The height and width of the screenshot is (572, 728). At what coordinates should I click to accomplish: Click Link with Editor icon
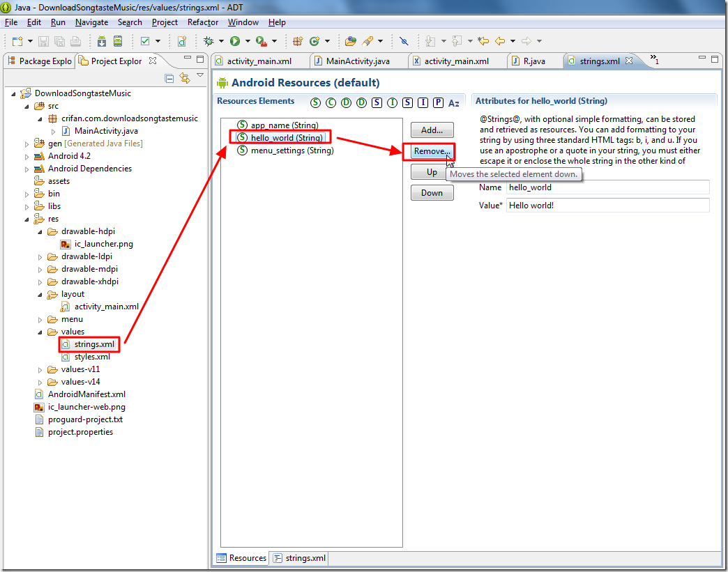pos(185,79)
